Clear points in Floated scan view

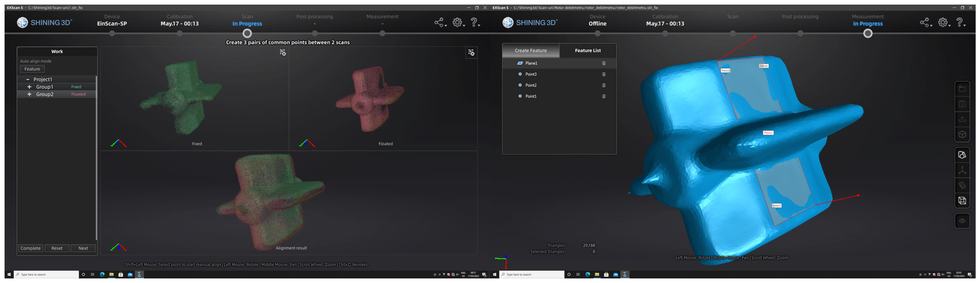tap(471, 53)
